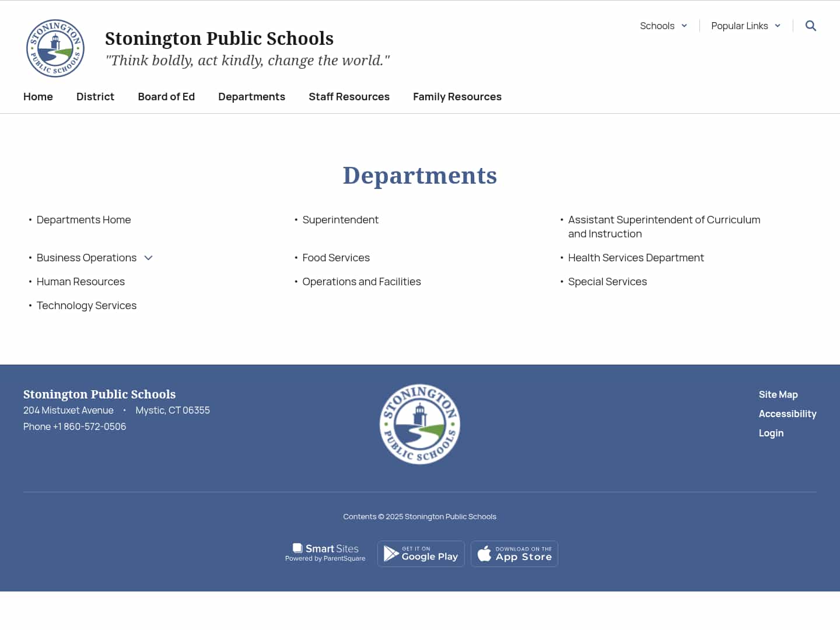Select the Departments menu item
This screenshot has width=840, height=630.
[251, 96]
